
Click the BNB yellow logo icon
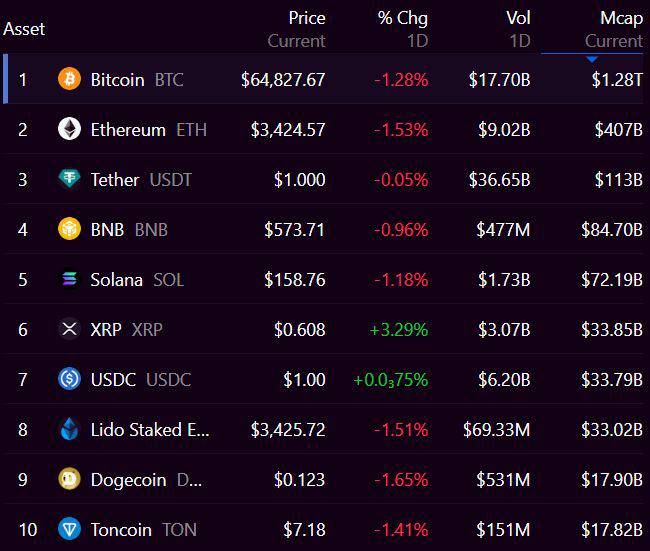(x=69, y=229)
